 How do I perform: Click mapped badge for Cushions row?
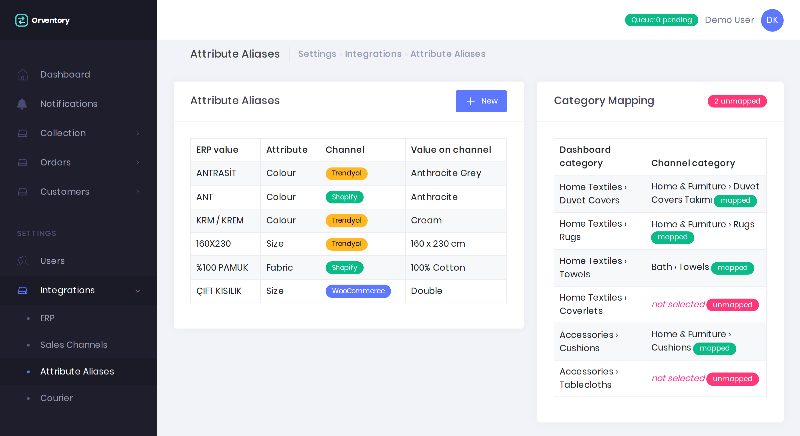point(714,348)
